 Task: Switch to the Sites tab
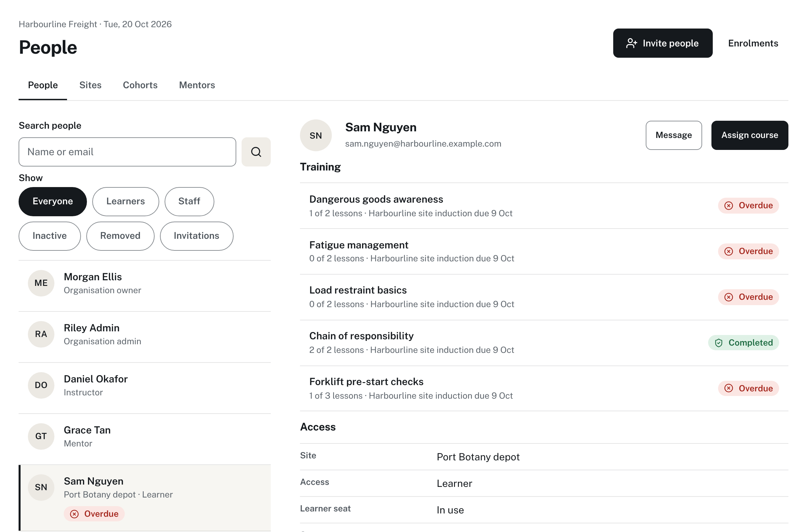coord(90,85)
